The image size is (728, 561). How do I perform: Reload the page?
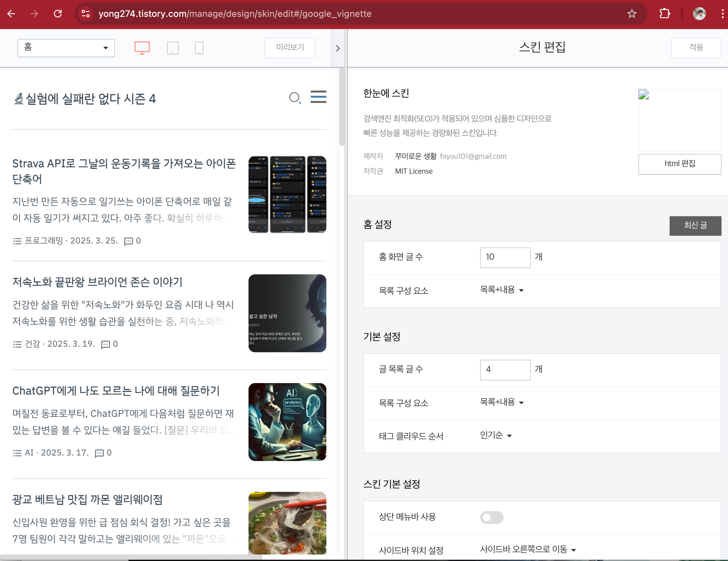click(x=58, y=14)
